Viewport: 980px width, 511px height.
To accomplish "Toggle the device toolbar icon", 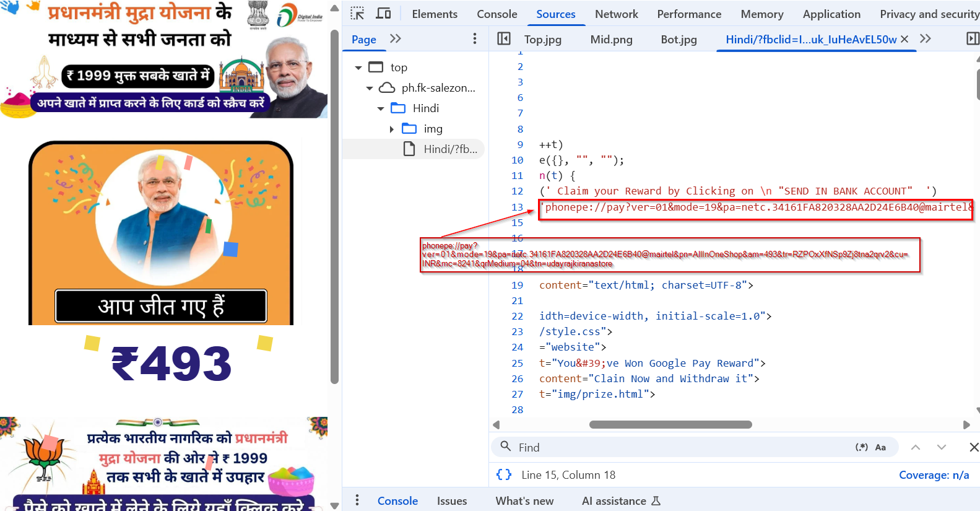I will tap(384, 13).
